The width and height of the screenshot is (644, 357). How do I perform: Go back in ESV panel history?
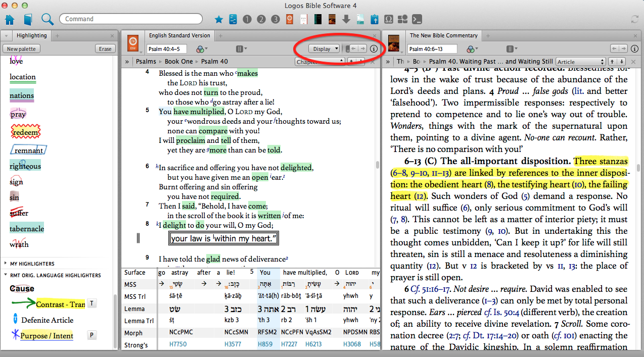[x=354, y=49]
